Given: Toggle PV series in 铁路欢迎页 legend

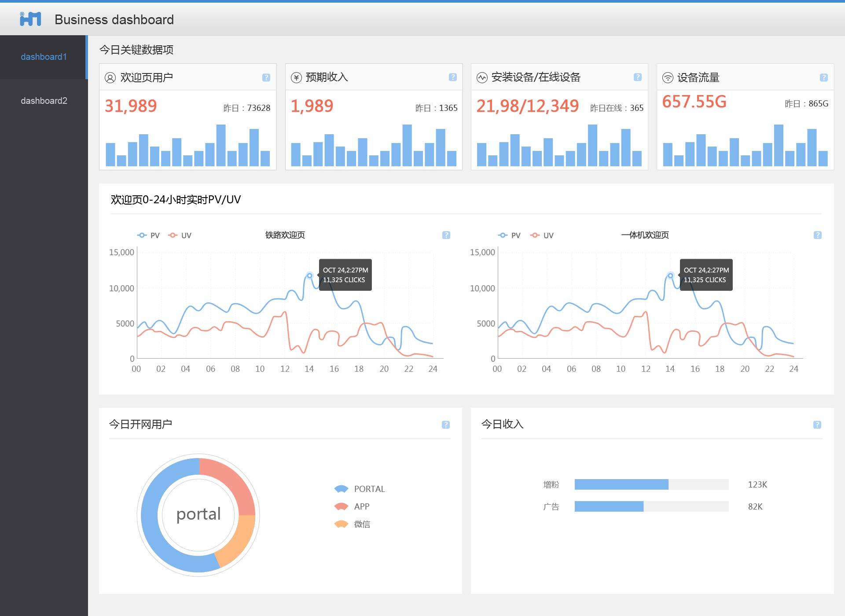Looking at the screenshot, I should coord(148,235).
